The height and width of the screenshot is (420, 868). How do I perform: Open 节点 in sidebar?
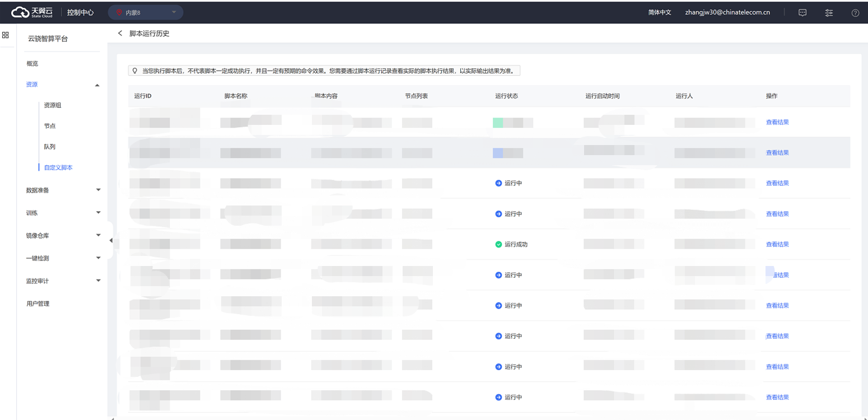[50, 126]
